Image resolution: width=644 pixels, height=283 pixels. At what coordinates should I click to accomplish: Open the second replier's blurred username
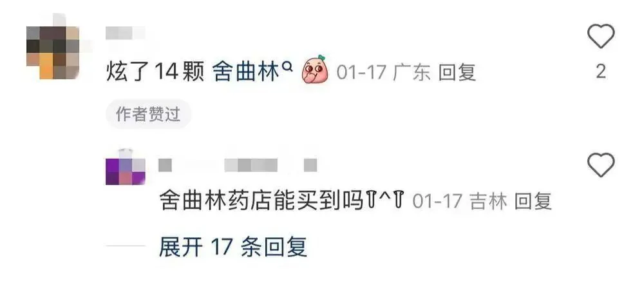click(x=218, y=165)
